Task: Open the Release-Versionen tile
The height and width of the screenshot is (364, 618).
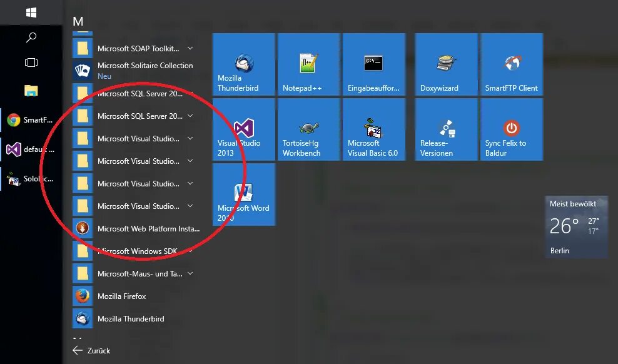Action: point(446,129)
